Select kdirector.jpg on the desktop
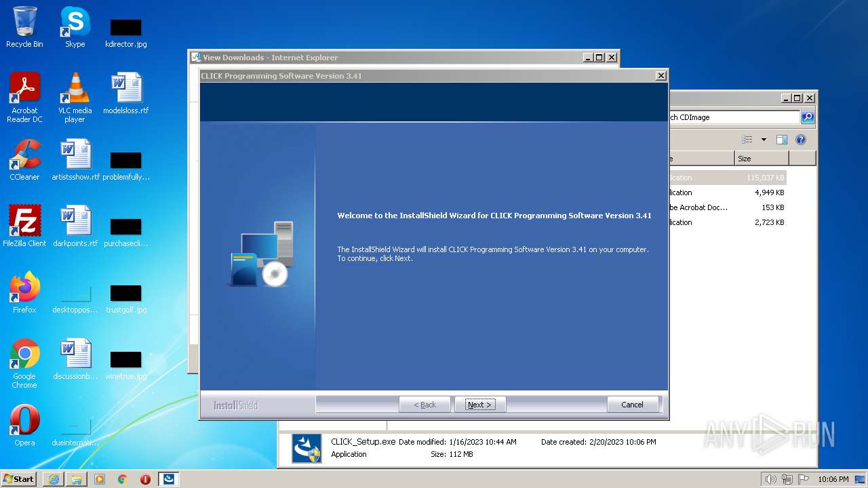868x488 pixels. (126, 33)
